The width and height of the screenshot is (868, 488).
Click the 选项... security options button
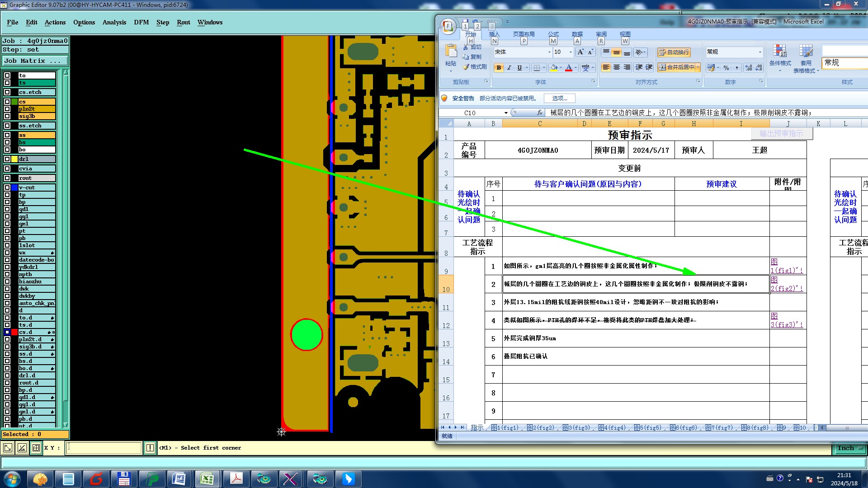559,98
